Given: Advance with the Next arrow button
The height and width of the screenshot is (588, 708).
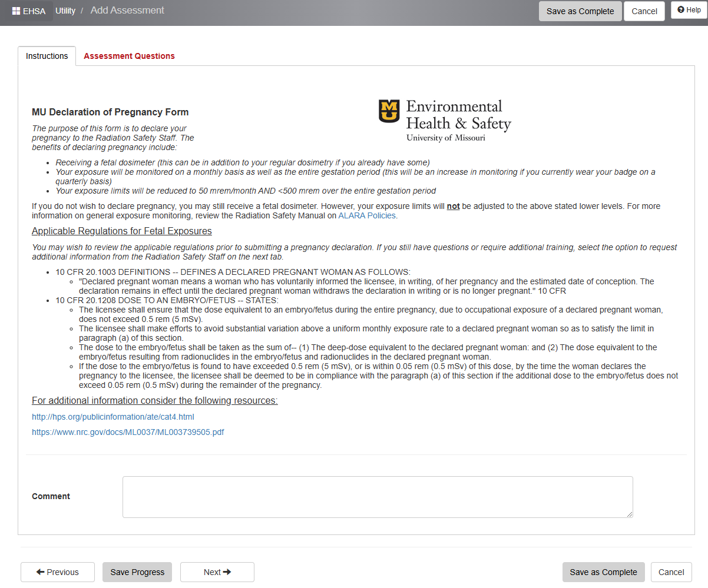Looking at the screenshot, I should tap(217, 572).
